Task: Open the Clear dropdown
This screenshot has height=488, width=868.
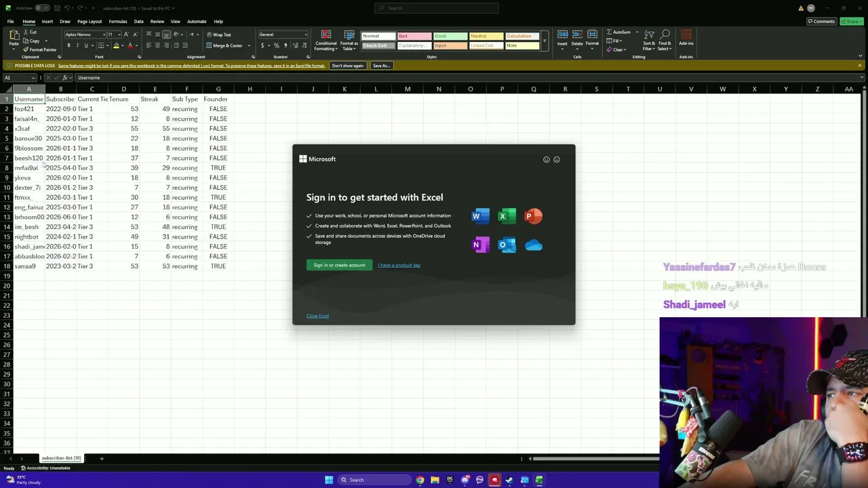Action: tap(617, 49)
